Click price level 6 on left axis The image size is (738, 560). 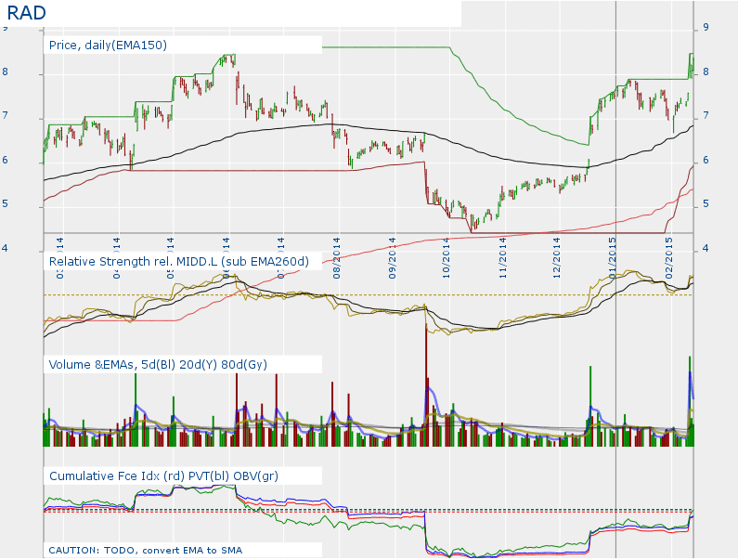pyautogui.click(x=6, y=160)
